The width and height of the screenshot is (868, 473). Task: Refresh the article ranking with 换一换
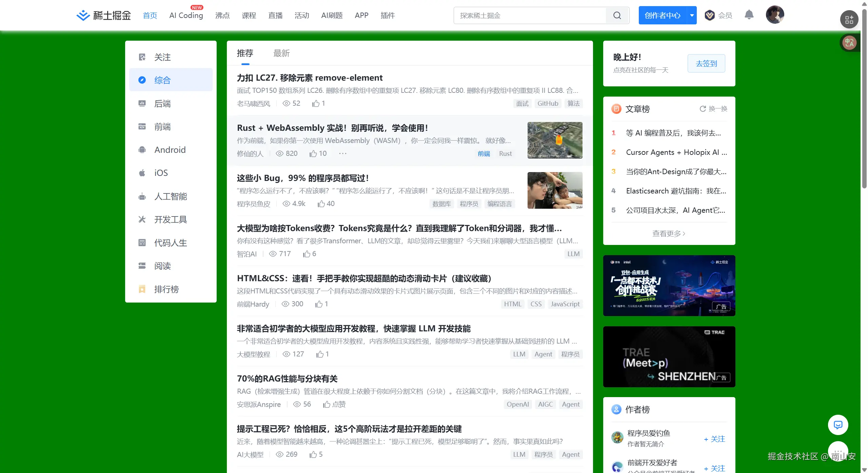pyautogui.click(x=713, y=109)
